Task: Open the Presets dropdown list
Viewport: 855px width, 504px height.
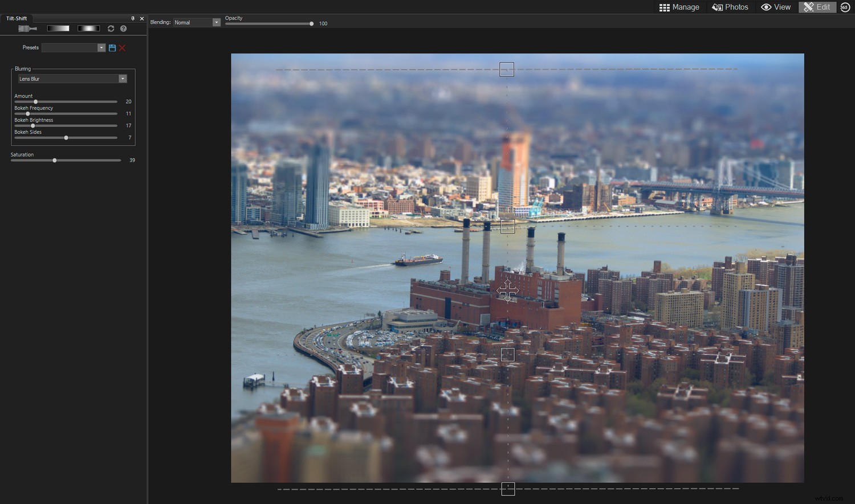Action: click(101, 47)
